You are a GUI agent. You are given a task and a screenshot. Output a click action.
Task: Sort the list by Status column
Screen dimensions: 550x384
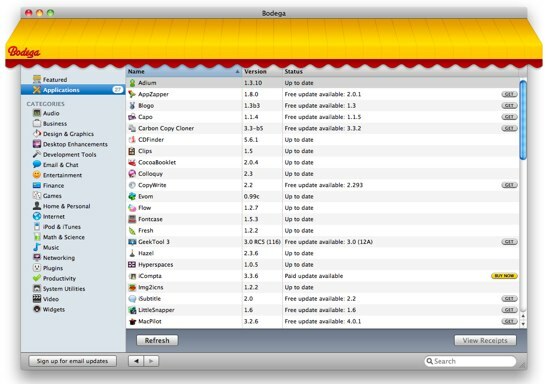[x=400, y=71]
